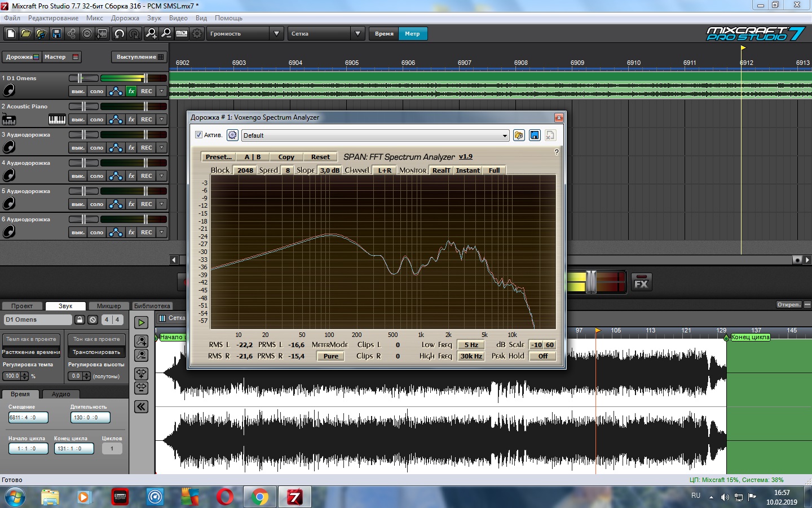The image size is (812, 508).
Task: Toggle the Pure meter mode in SPAN
Action: click(x=331, y=356)
